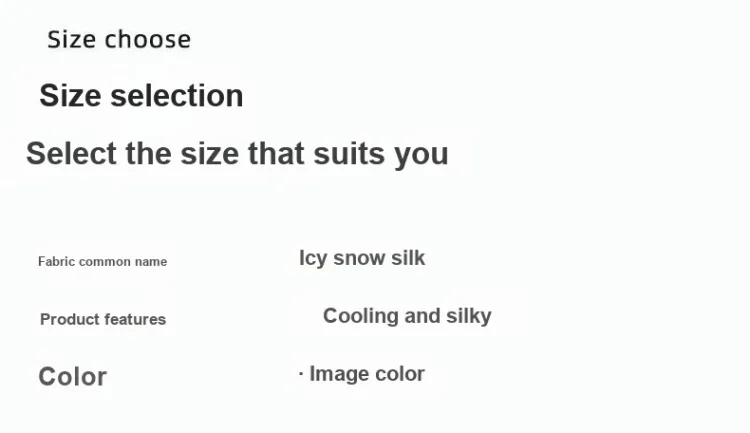Click the word "silky" in features value

(x=468, y=316)
